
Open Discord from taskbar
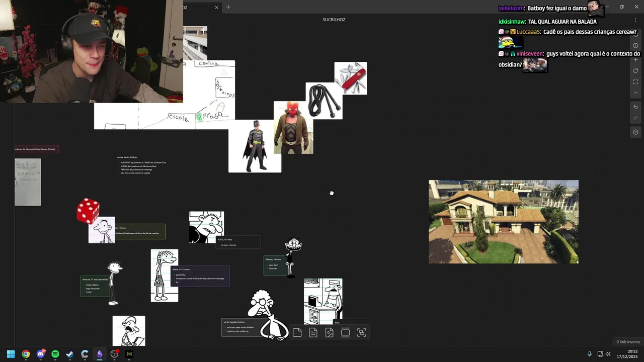[x=41, y=354]
